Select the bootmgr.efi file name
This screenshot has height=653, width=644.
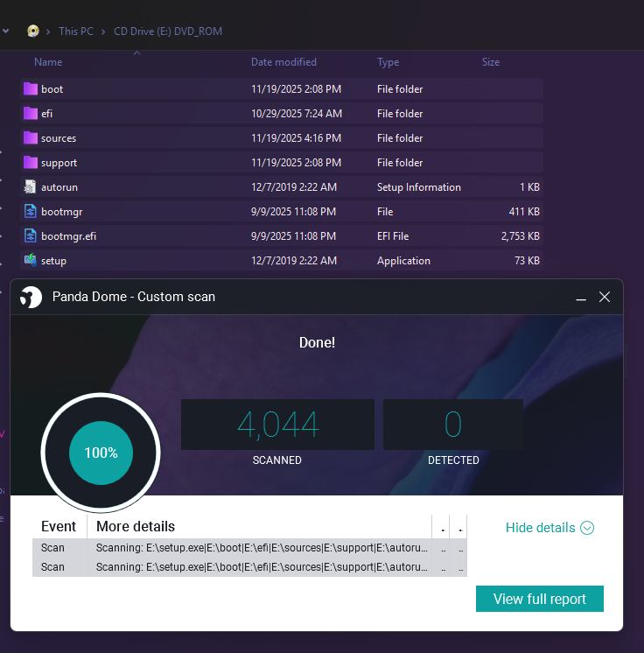[68, 236]
